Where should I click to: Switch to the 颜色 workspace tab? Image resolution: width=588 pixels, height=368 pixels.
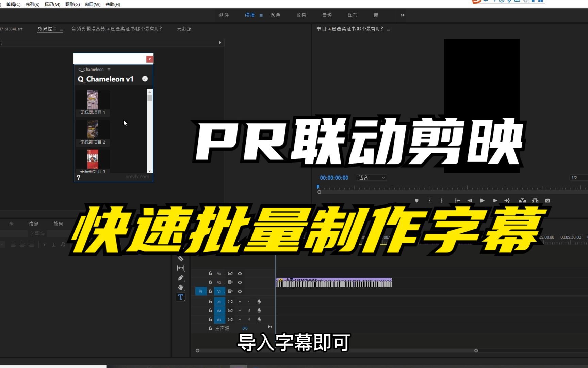[x=276, y=15]
